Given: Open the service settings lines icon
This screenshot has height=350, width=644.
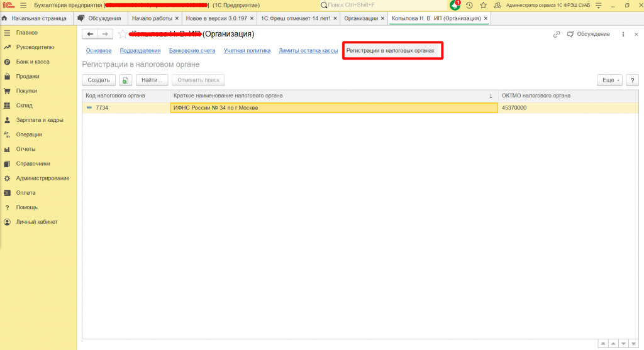Looking at the screenshot, I should click(599, 5).
